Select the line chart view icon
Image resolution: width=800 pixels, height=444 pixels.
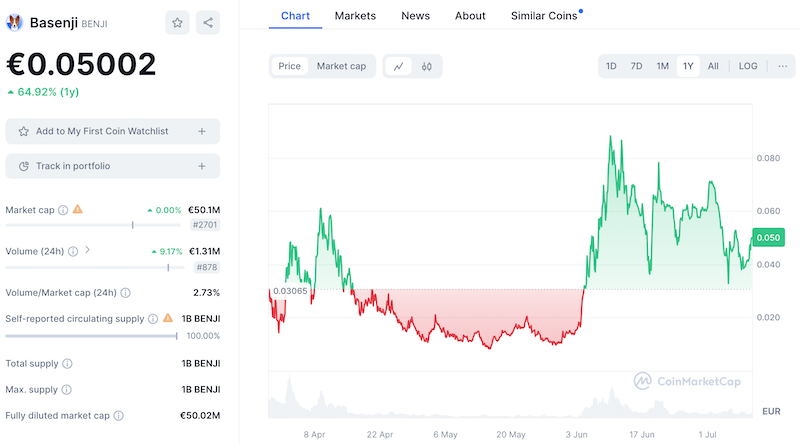point(398,66)
